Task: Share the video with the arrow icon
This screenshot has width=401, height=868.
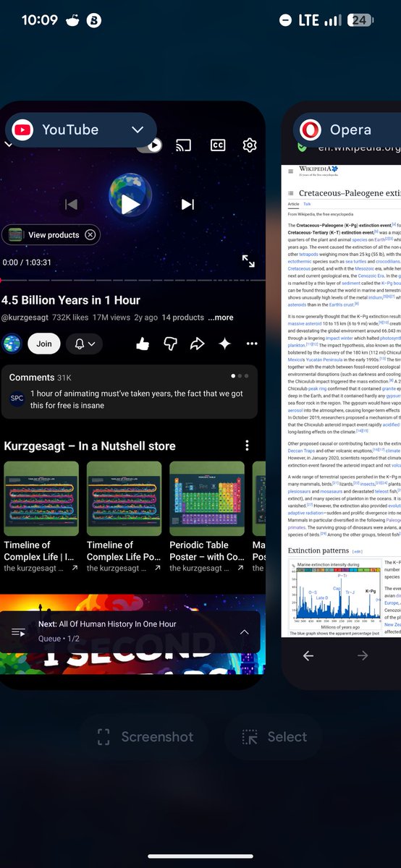Action: (x=197, y=344)
